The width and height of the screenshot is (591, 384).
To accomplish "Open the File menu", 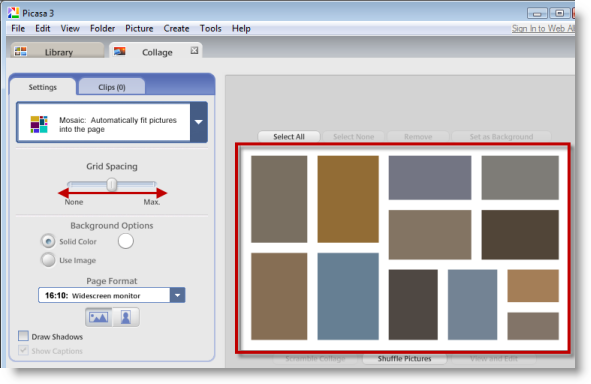I will pyautogui.click(x=18, y=29).
